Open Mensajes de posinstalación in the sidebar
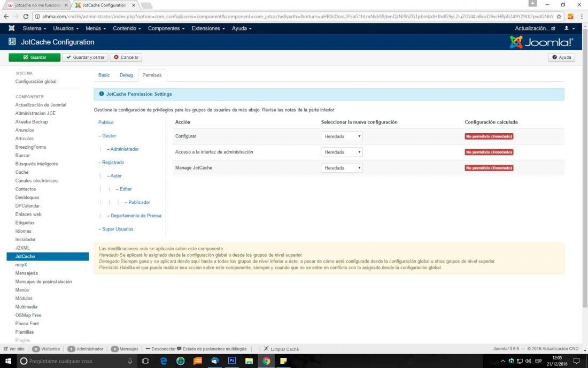This screenshot has height=368, width=588. (x=43, y=282)
